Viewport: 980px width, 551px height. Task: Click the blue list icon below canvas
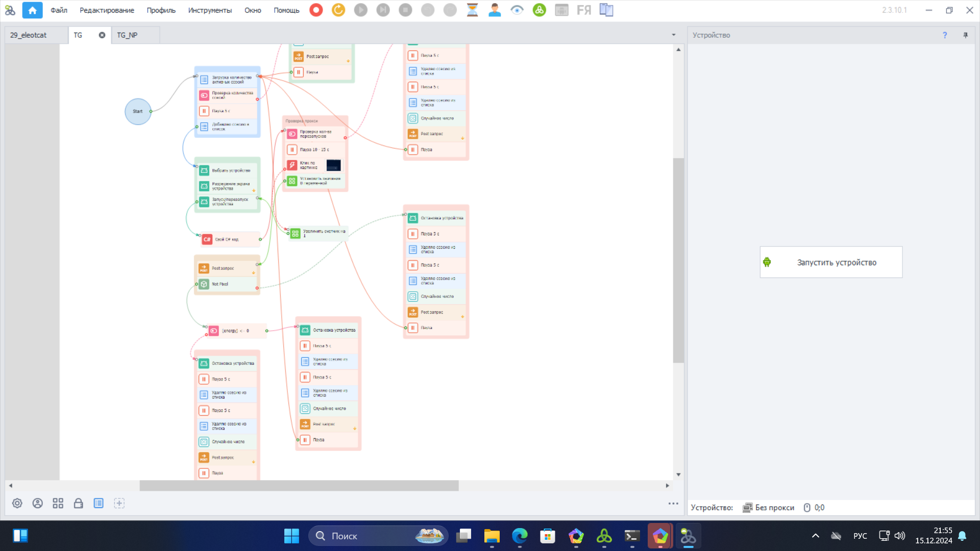tap(99, 504)
